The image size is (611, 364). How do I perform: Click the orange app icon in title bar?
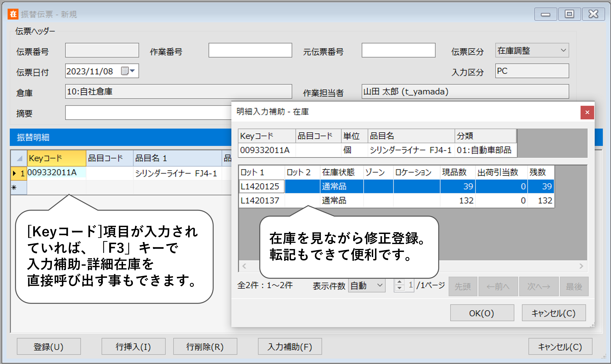(x=13, y=14)
